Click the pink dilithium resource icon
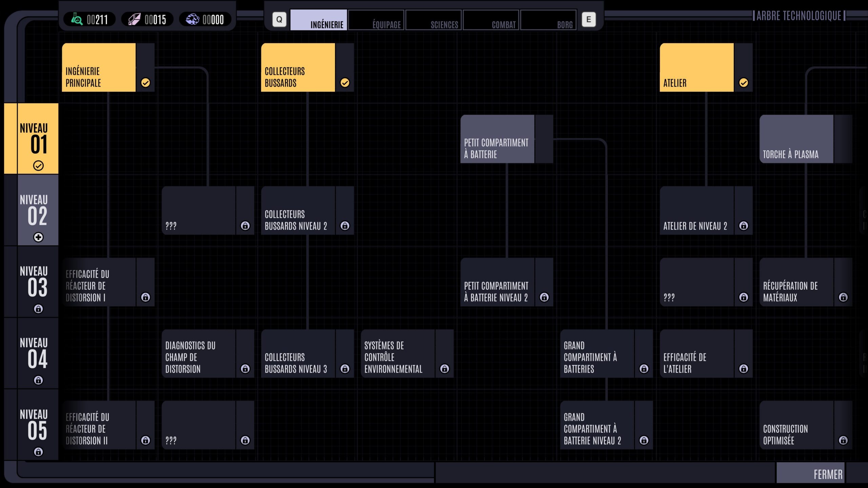The image size is (868, 488). [134, 19]
